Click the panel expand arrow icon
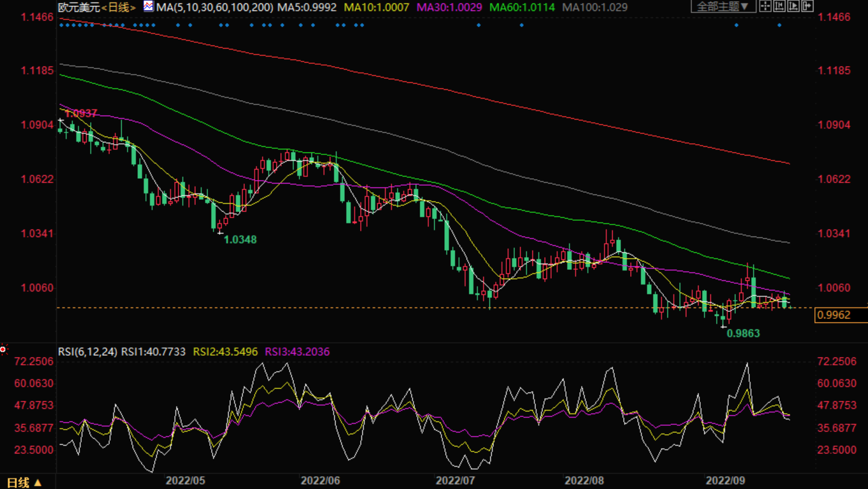The image size is (868, 489). pyautogui.click(x=807, y=6)
